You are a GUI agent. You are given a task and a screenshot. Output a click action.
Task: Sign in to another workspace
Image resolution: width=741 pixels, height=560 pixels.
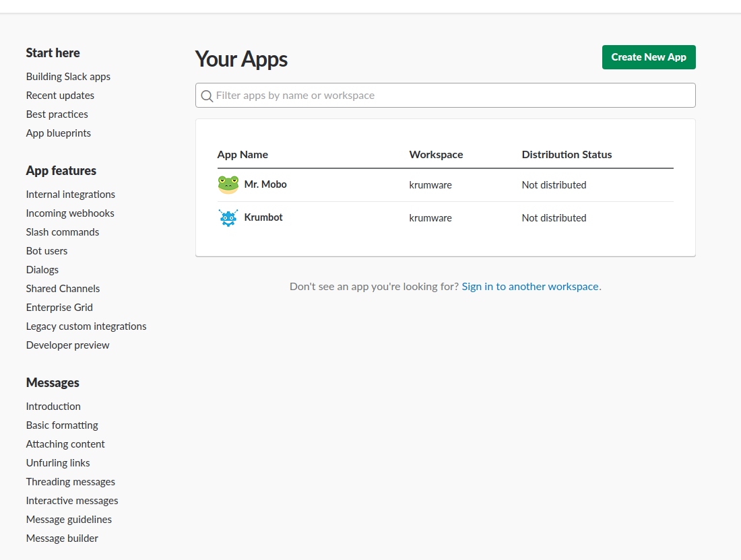tap(529, 287)
